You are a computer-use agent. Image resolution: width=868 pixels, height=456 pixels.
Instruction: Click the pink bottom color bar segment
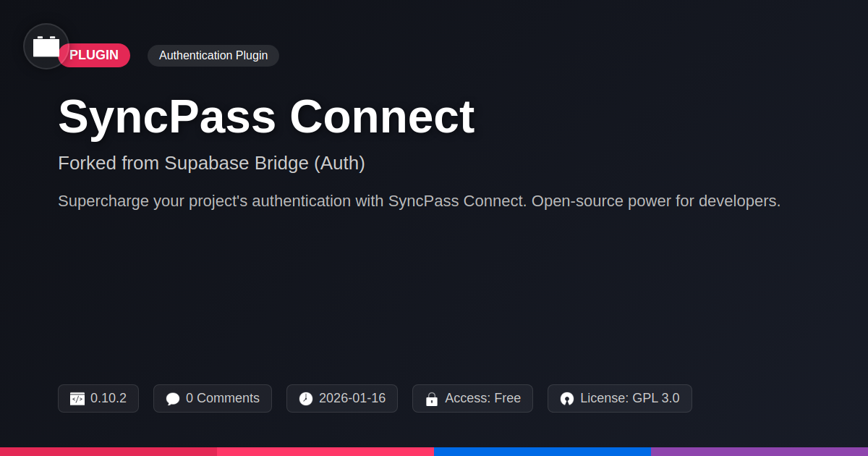[325, 452]
